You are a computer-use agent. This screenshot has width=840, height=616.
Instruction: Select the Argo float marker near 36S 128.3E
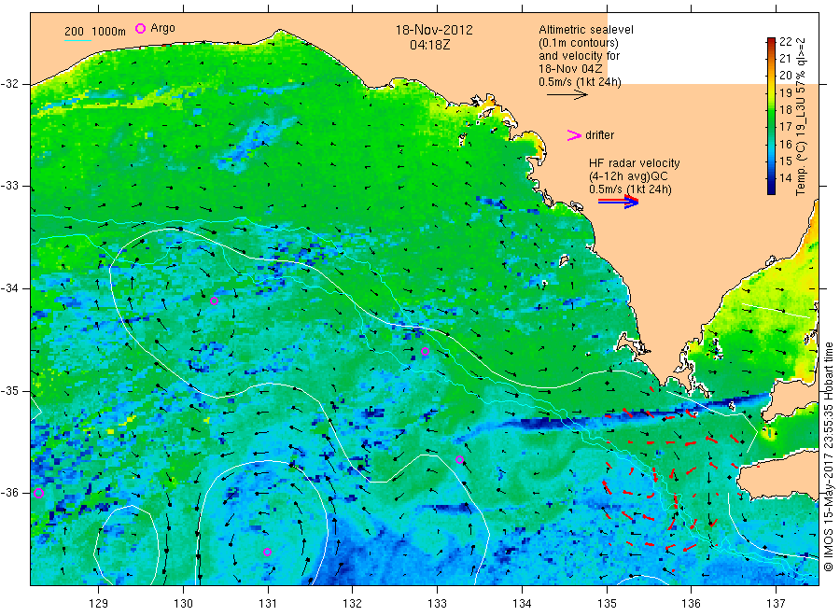(x=38, y=494)
